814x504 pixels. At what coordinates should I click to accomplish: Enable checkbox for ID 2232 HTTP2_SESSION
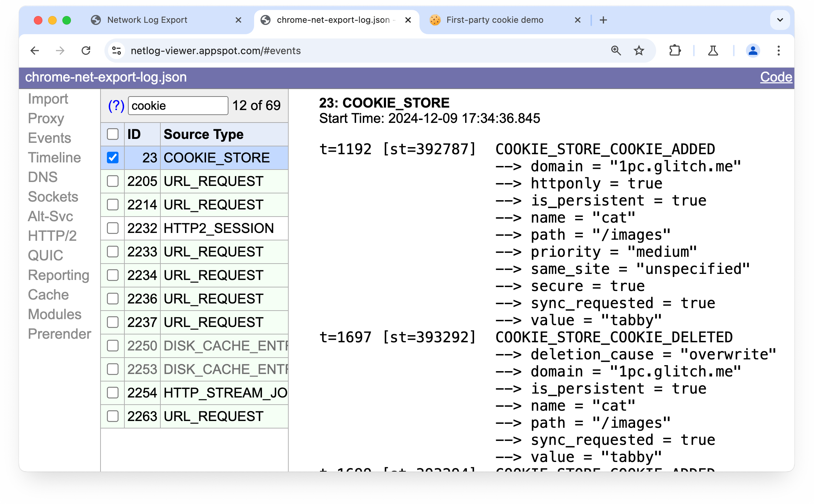(x=112, y=228)
